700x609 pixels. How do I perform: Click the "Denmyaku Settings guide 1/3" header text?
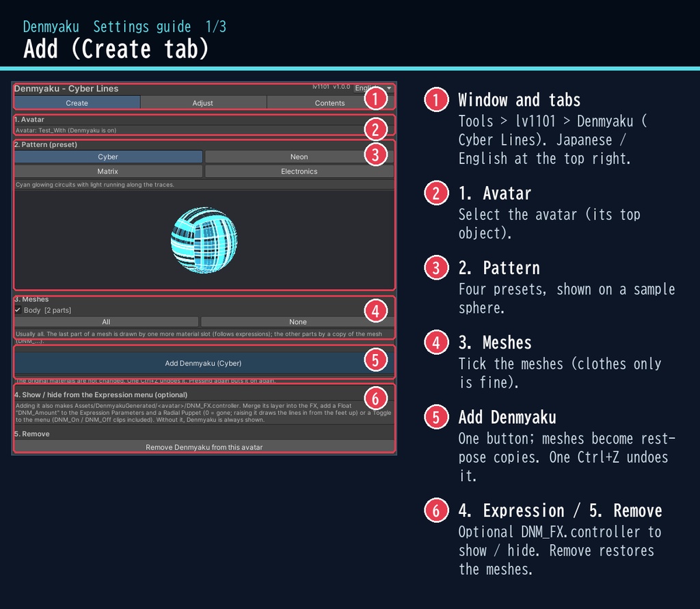point(124,27)
